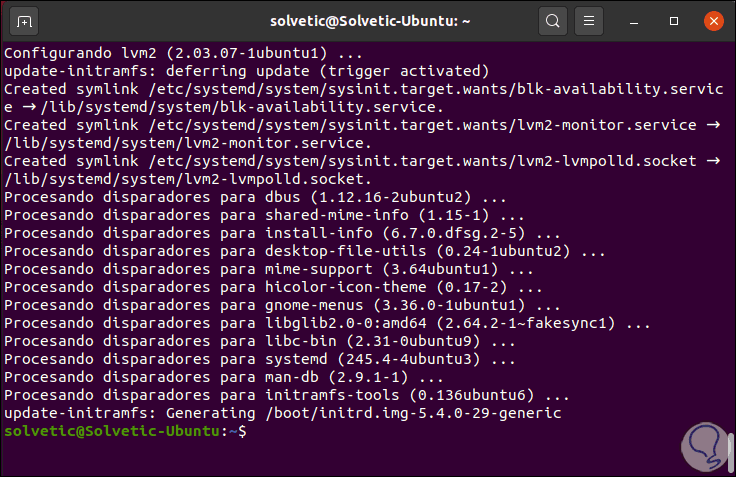Viewport: 736px width, 477px height.
Task: Click the 'Generating /boot/initrd.img-5.4.0-29-generic' line
Action: tap(283, 413)
